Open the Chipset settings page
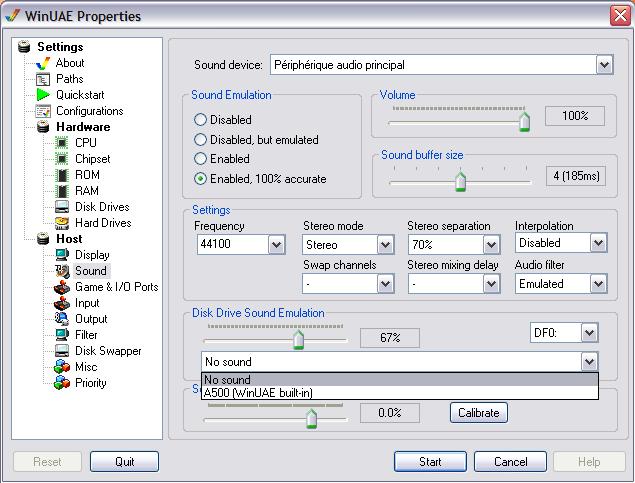 [93, 159]
